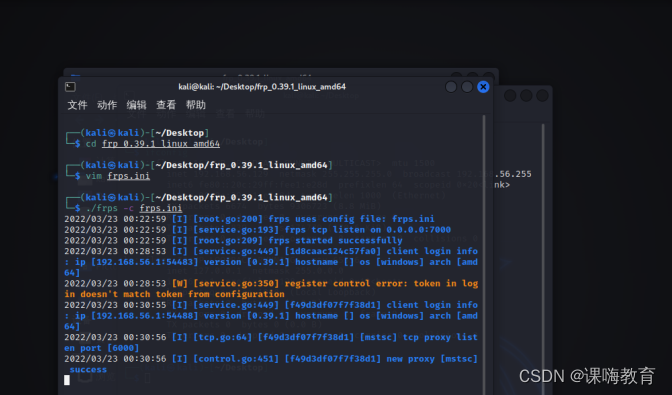This screenshot has width=672, height=395.
Task: Click the 'frps started successfully' log line
Action: point(234,240)
